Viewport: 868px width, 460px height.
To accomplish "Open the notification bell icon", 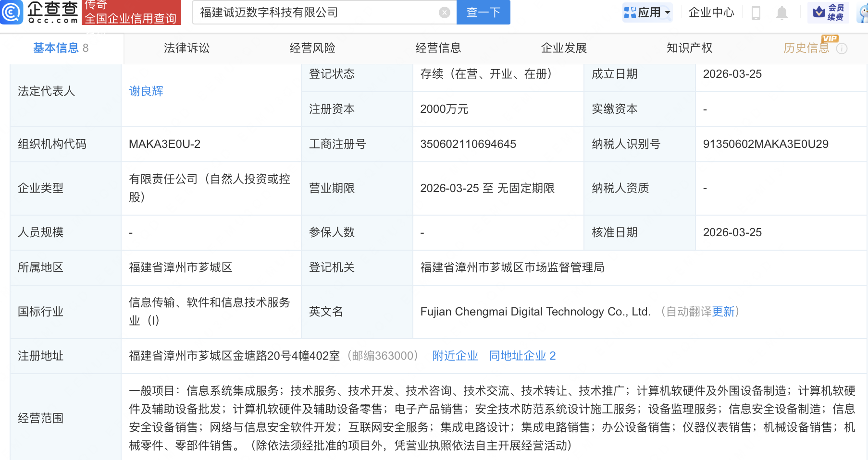I will (x=782, y=13).
